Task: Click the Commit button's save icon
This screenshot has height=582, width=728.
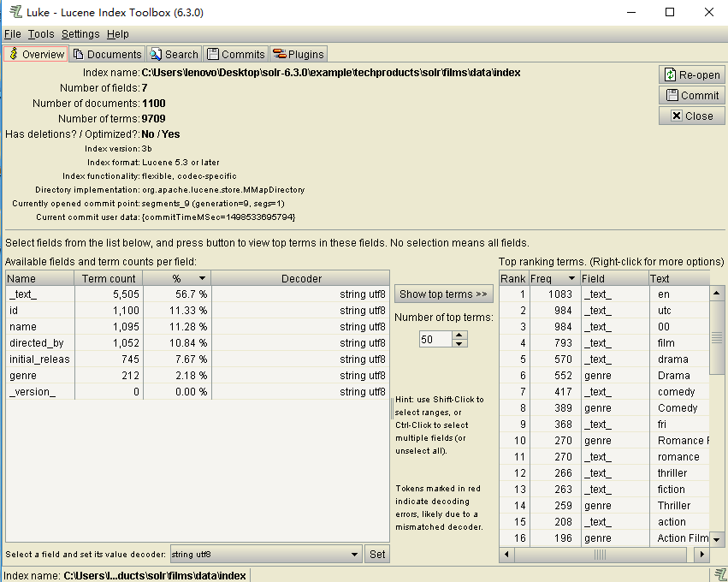Action: point(672,95)
